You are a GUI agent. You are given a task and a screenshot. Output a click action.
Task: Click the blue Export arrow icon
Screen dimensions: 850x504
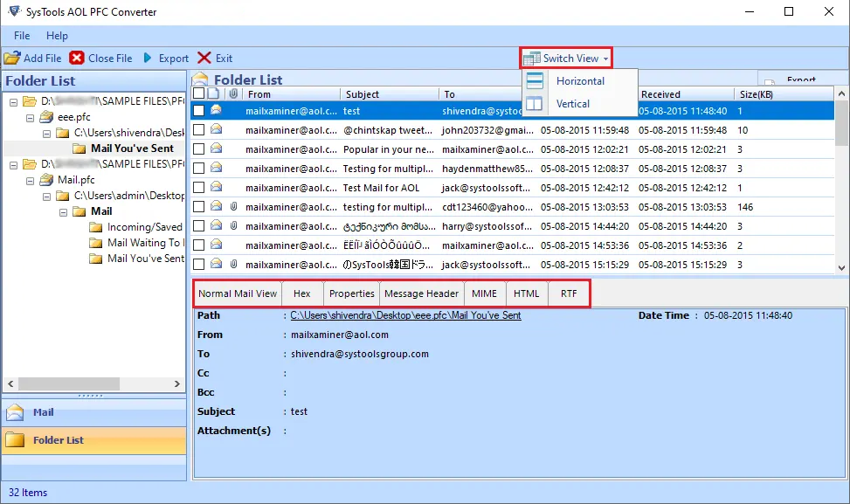tap(148, 58)
